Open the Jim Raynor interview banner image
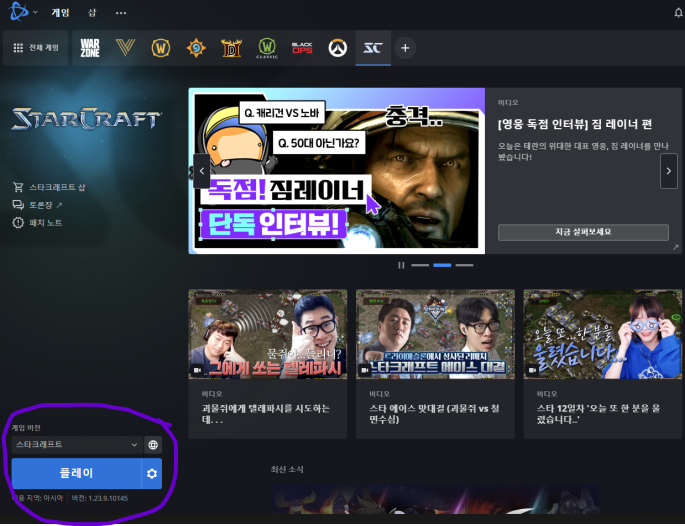Viewport: 685px width, 526px height. pyautogui.click(x=337, y=171)
